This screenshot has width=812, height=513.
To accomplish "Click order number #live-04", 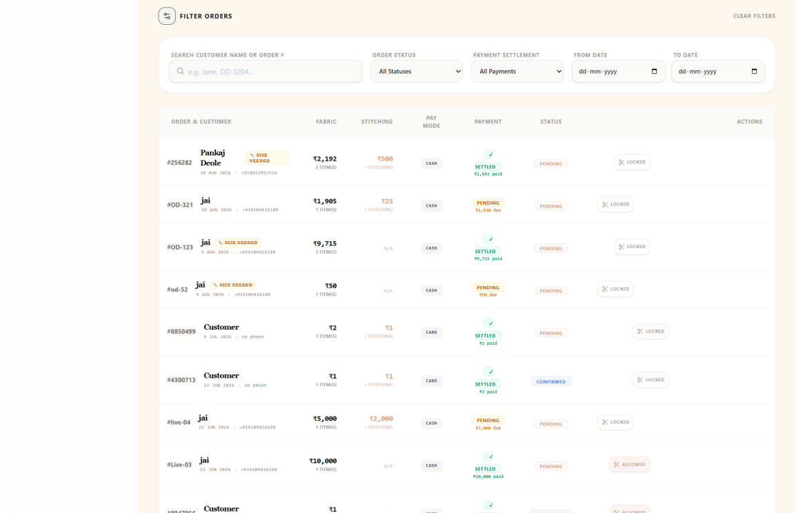I will click(179, 423).
